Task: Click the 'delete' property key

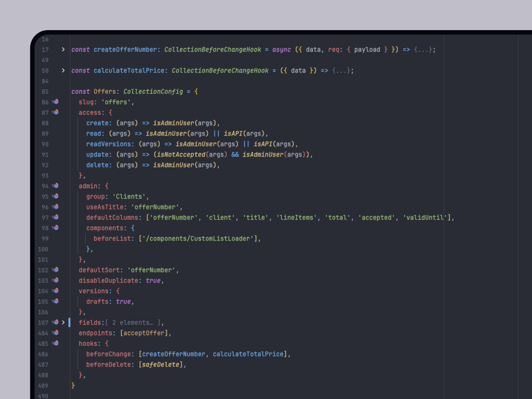Action: click(x=97, y=165)
